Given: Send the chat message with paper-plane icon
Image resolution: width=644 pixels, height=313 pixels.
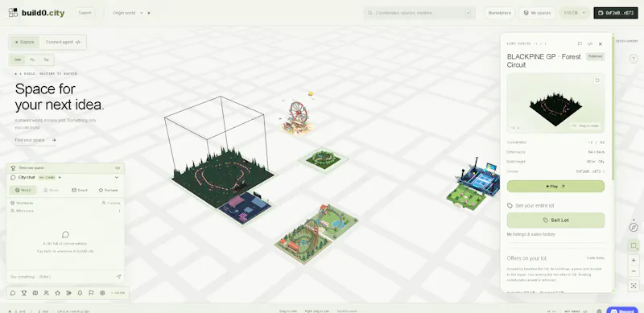Looking at the screenshot, I should pyautogui.click(x=118, y=277).
